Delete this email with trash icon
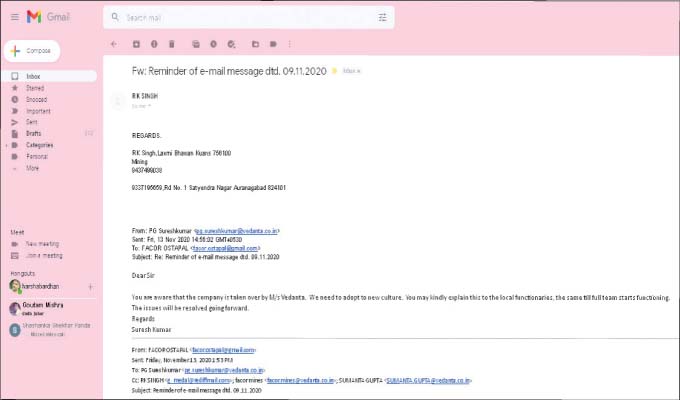680x400 pixels. click(172, 44)
